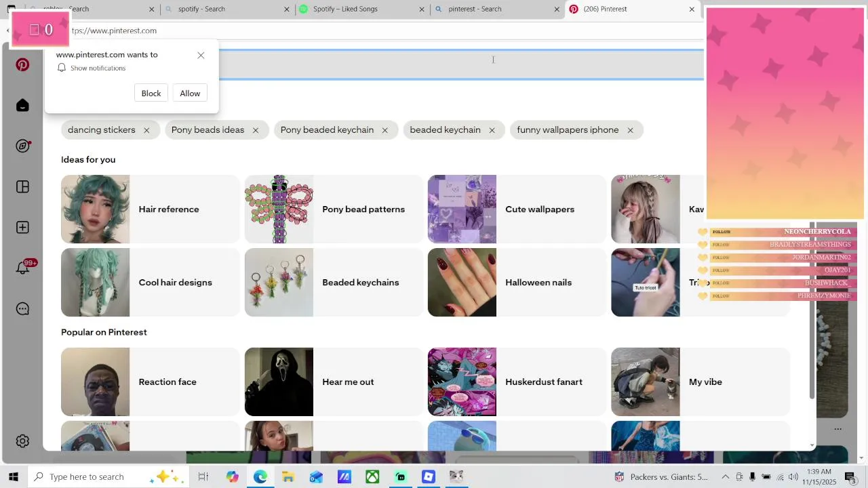The height and width of the screenshot is (488, 868).
Task: Remove the 'dancing stickers' recent search
Action: [x=146, y=130]
